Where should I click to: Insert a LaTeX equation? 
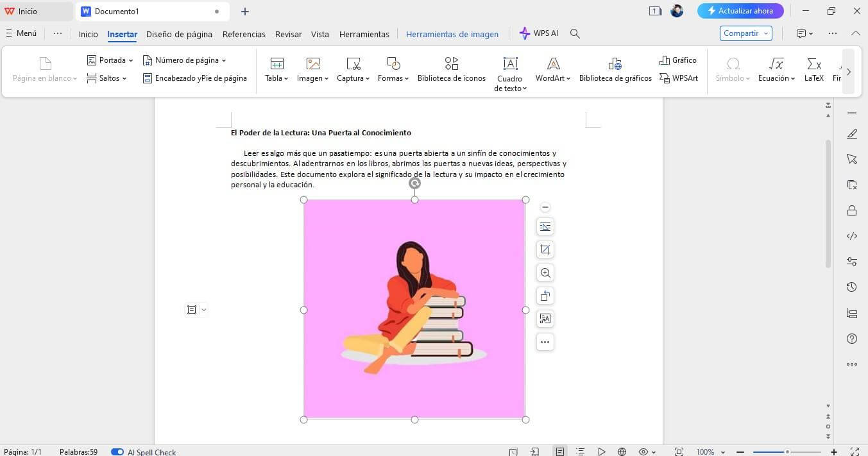(x=813, y=69)
